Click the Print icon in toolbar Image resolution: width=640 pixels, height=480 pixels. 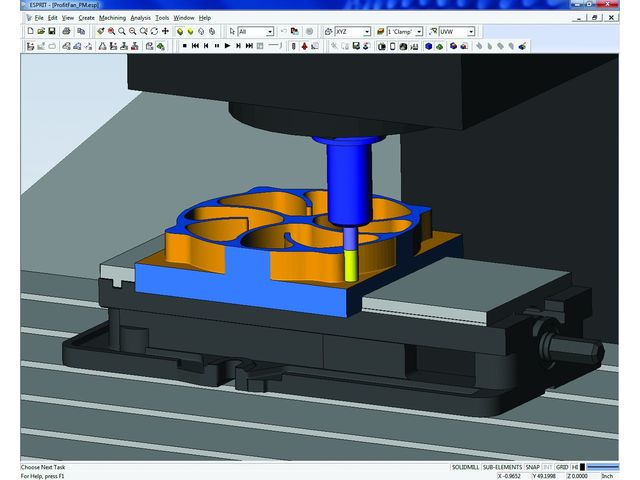(x=66, y=32)
